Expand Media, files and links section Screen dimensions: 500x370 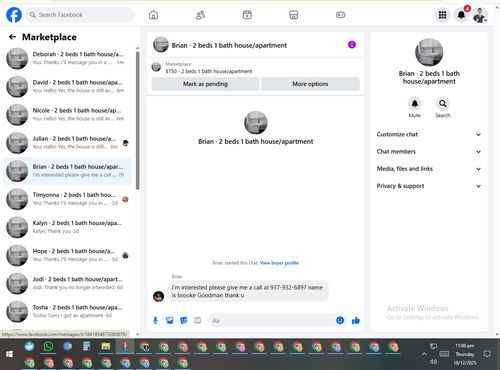(429, 169)
